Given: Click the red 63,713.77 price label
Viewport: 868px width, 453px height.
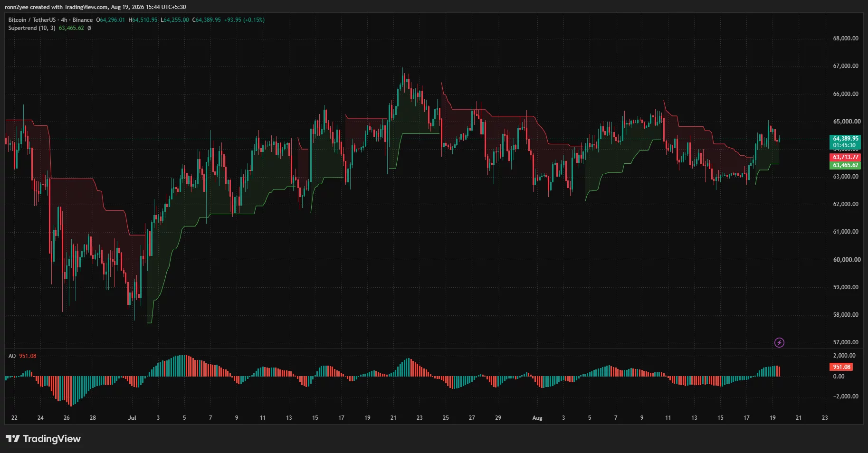Looking at the screenshot, I should pyautogui.click(x=845, y=157).
